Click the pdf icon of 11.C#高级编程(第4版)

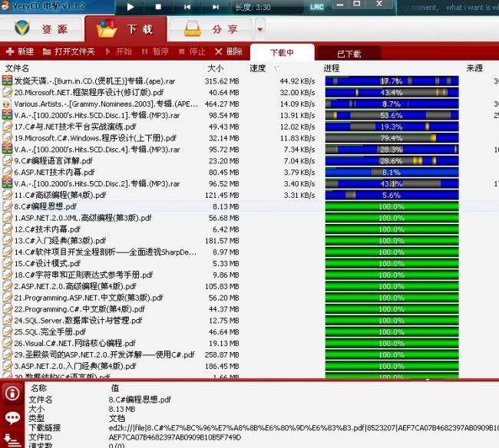click(x=7, y=195)
